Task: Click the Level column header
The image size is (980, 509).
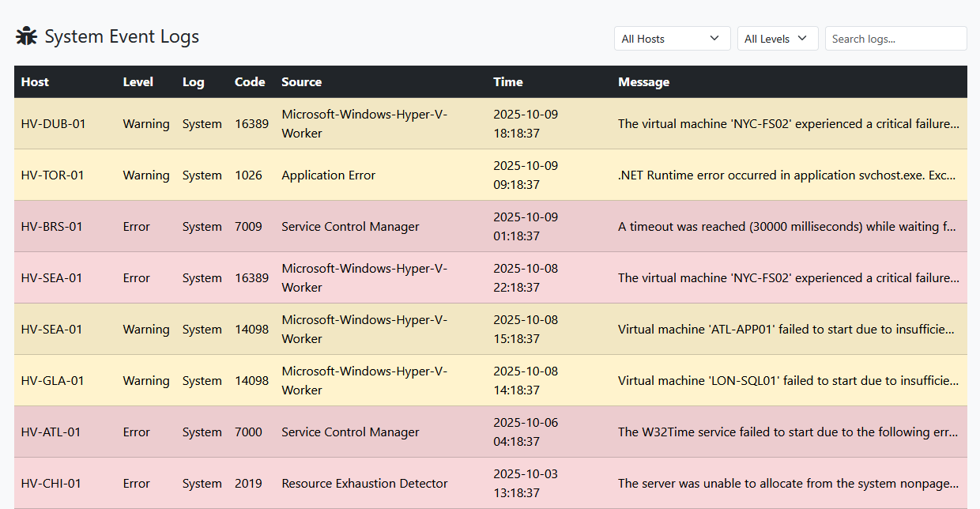Action: coord(138,82)
